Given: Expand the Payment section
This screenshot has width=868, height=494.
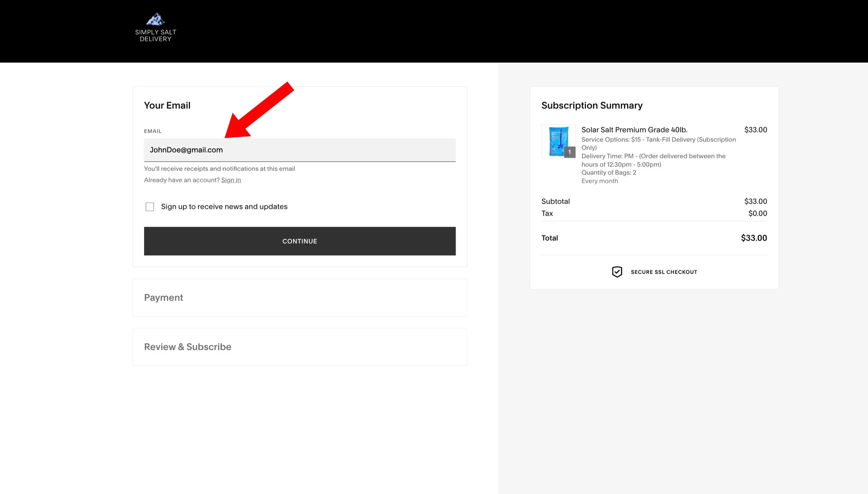Looking at the screenshot, I should click(164, 297).
